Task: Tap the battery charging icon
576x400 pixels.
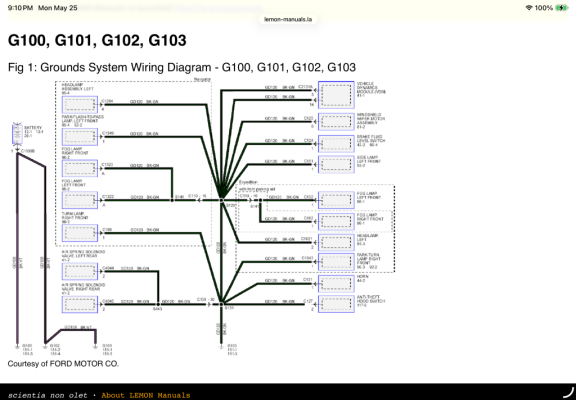Action: click(x=562, y=8)
